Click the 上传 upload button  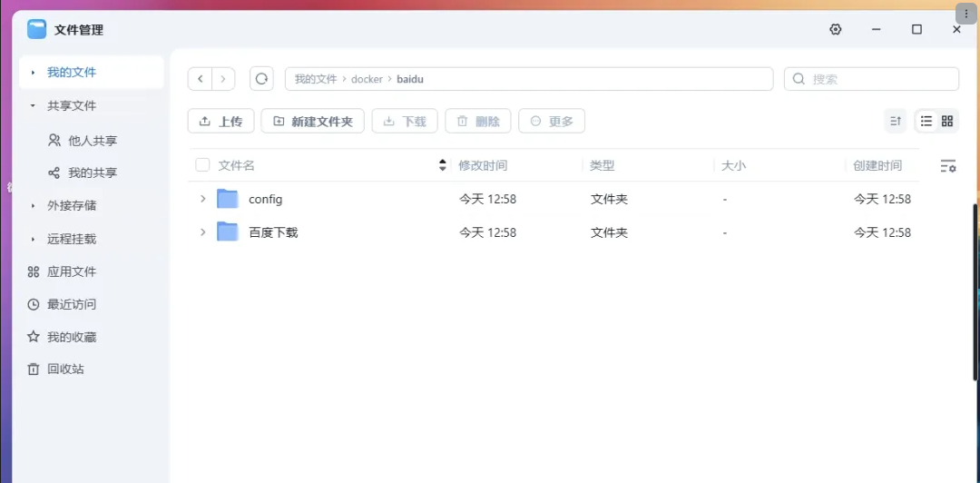click(x=220, y=121)
